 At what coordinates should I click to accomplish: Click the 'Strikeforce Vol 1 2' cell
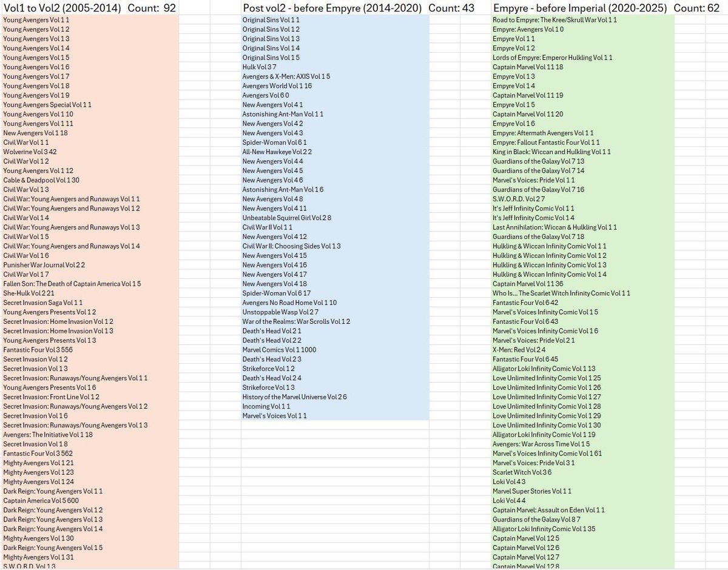point(269,369)
